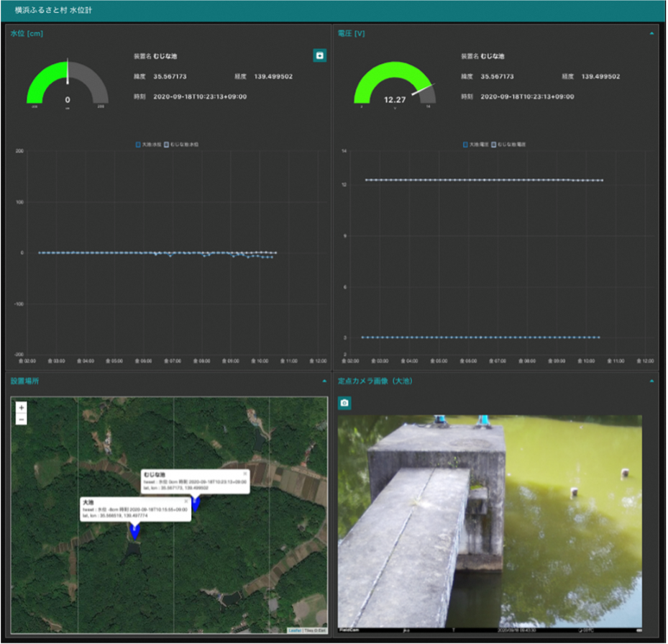This screenshot has width=668, height=644.
Task: Click the 時刻 timestamp in the 水位 panel
Action: pyautogui.click(x=200, y=96)
